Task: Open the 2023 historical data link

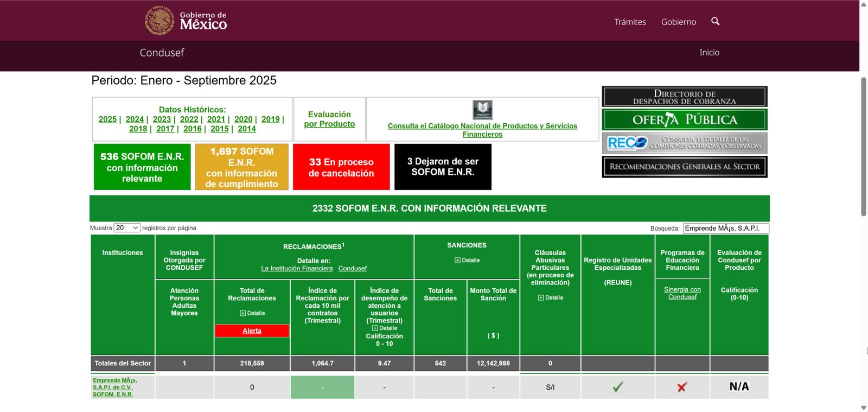Action: point(162,119)
